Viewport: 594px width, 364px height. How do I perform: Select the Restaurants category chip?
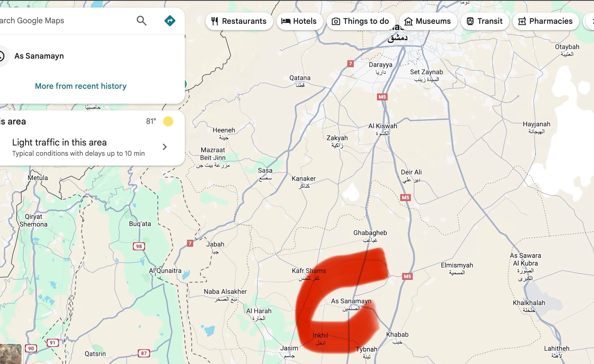tap(239, 21)
